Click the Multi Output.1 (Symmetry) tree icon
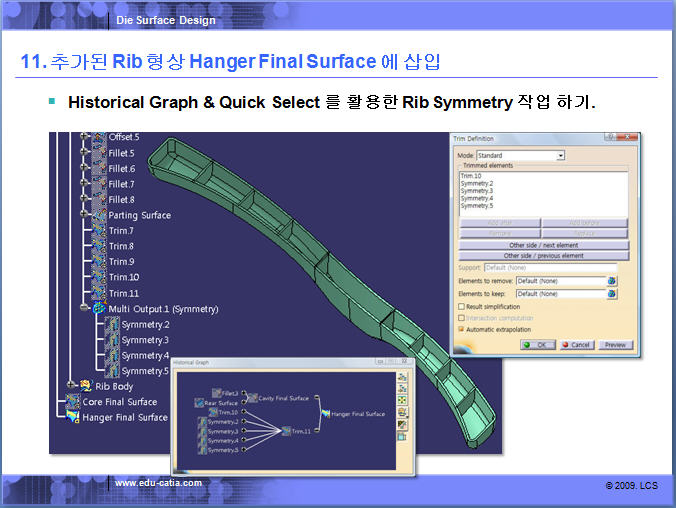Image resolution: width=676 pixels, height=508 pixels. point(98,309)
